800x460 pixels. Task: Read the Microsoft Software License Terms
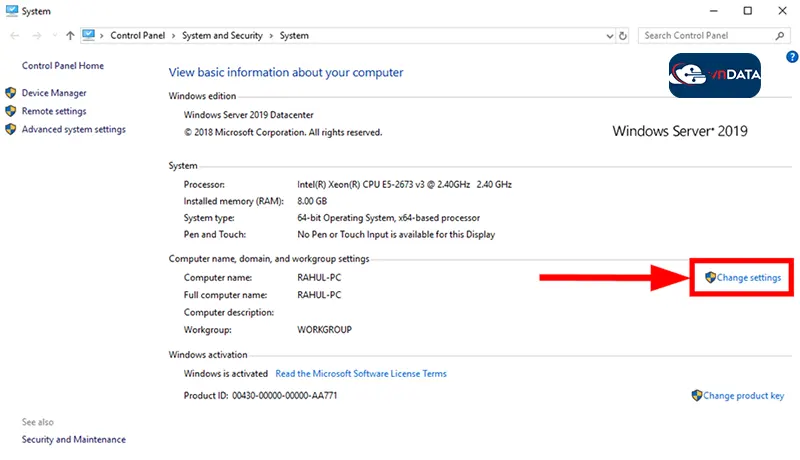361,374
